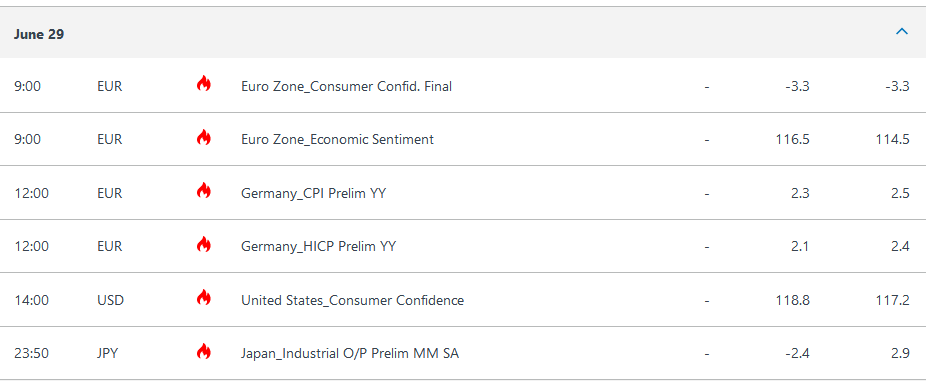The image size is (927, 381).
Task: Click flame icon beside Germany_HICP Prelim YY
Action: coord(203,244)
